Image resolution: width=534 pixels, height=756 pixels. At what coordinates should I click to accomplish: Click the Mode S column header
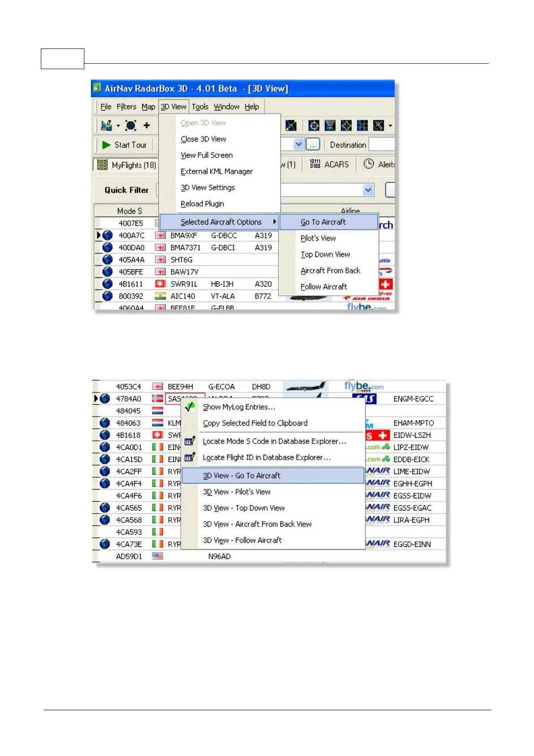click(129, 211)
